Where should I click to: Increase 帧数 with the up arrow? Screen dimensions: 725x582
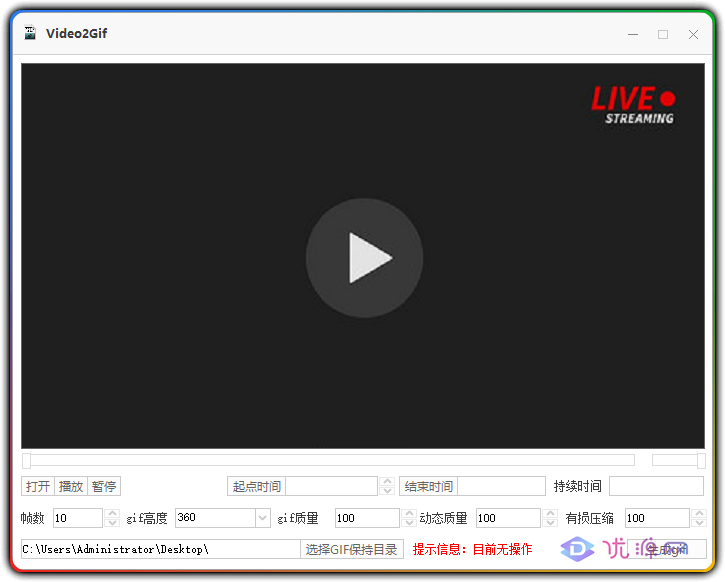(112, 513)
